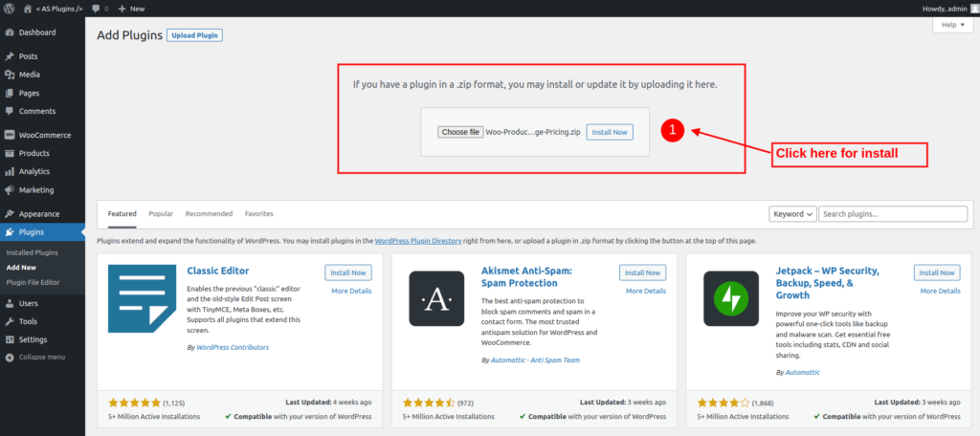Click the Plugins plug icon in sidebar
This screenshot has width=980, height=436.
point(10,232)
